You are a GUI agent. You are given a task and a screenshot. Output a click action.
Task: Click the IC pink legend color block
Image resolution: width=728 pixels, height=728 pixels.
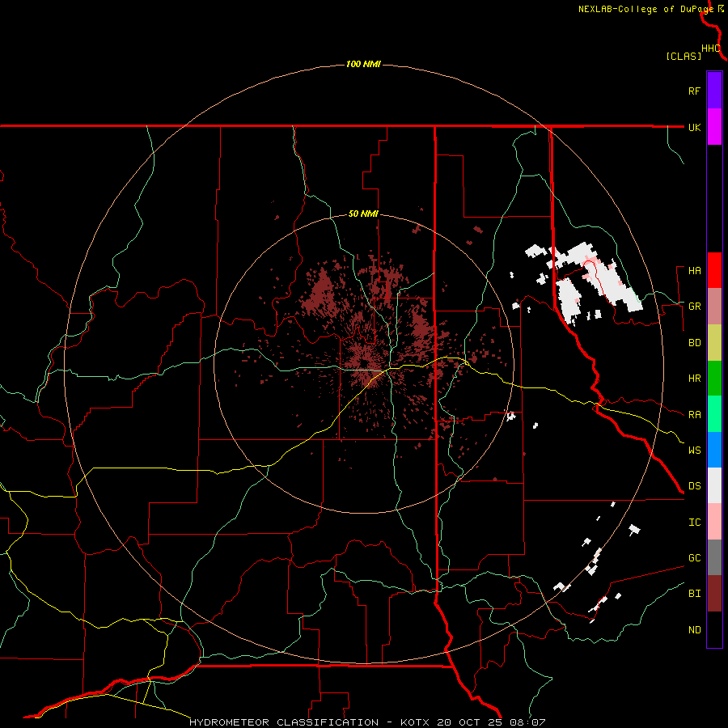(714, 522)
